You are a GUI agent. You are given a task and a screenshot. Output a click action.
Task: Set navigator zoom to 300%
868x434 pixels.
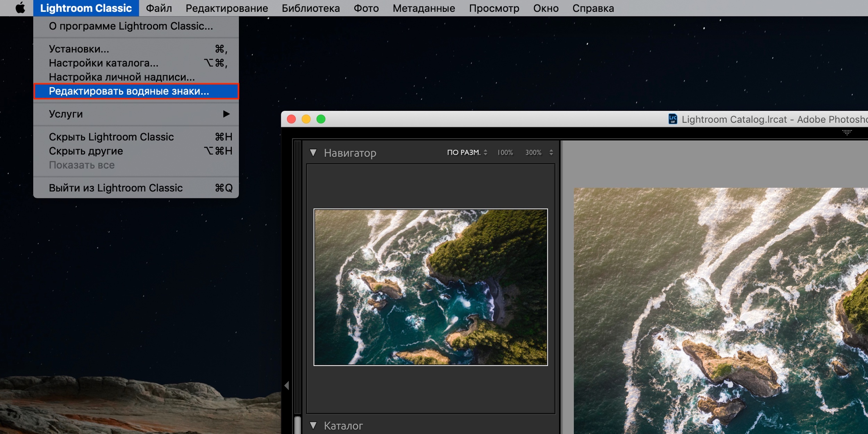(x=533, y=152)
